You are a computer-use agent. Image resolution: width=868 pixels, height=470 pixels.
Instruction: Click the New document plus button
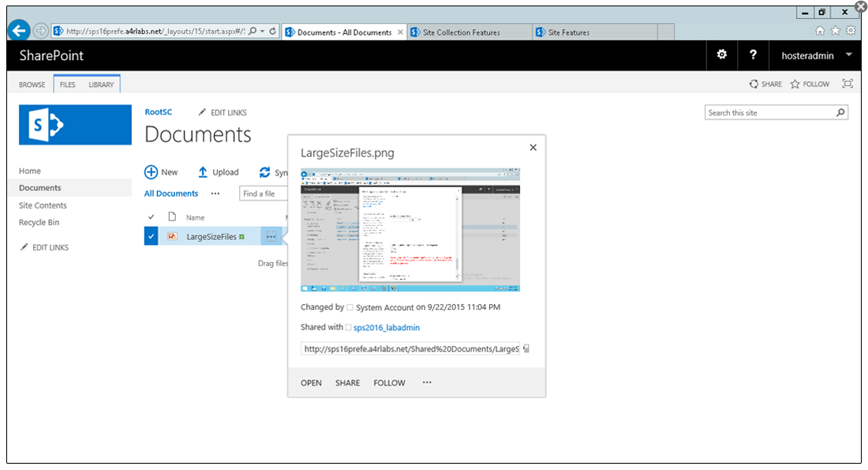click(161, 172)
